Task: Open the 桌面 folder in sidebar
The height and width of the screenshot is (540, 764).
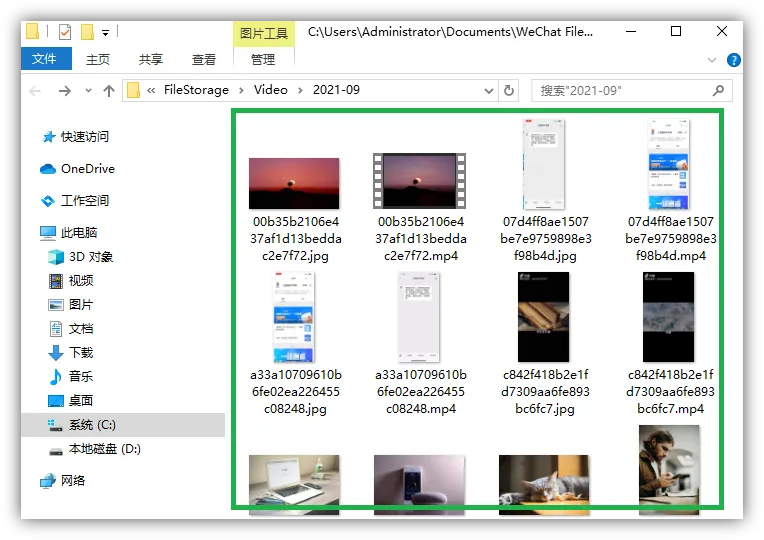Action: point(71,401)
